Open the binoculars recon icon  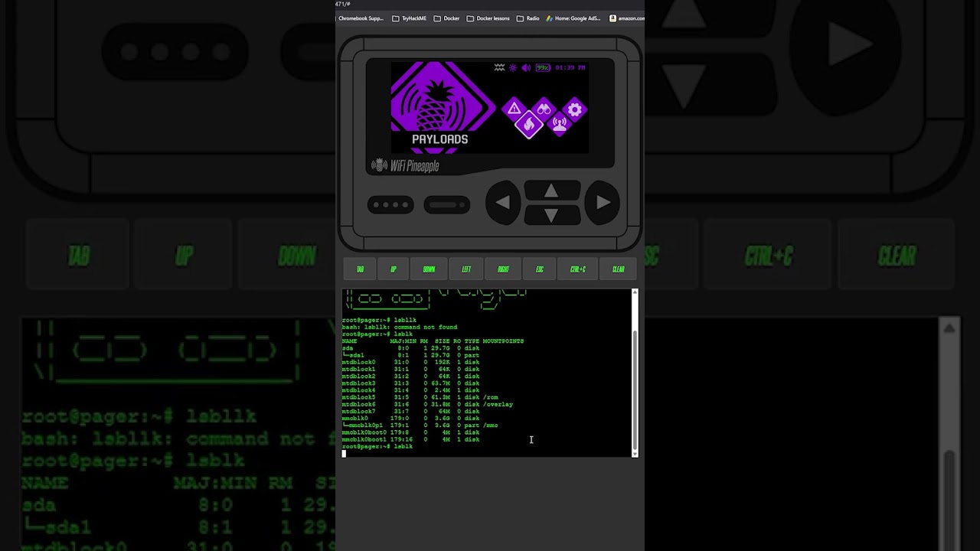point(544,109)
